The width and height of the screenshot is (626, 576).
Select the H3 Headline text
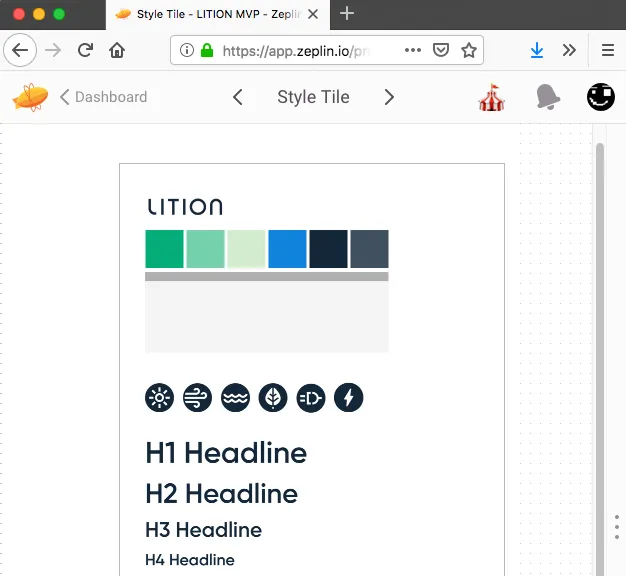click(204, 530)
